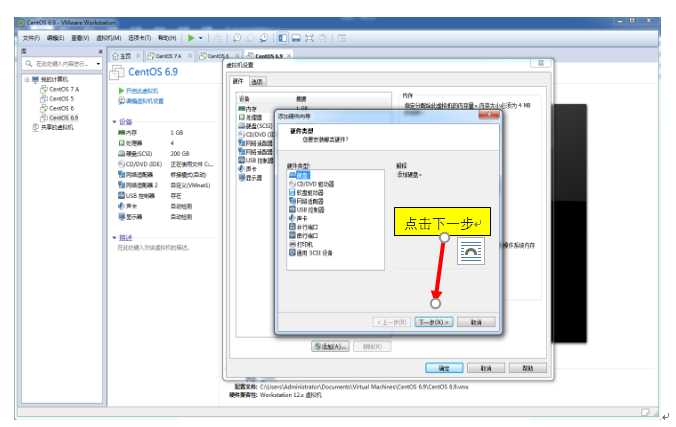Select 并行端口 in the hardware type list
Viewport: 676px width, 427px height.
[x=304, y=227]
